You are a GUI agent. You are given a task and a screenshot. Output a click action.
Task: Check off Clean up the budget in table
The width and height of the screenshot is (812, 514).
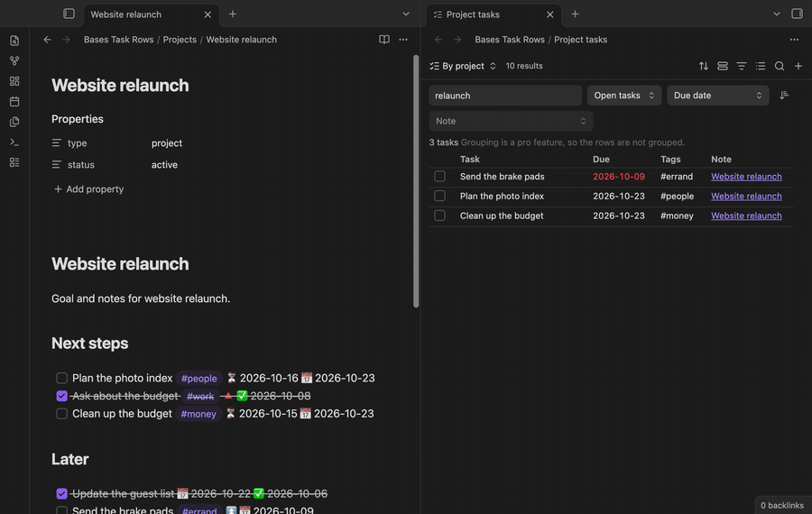tap(439, 216)
